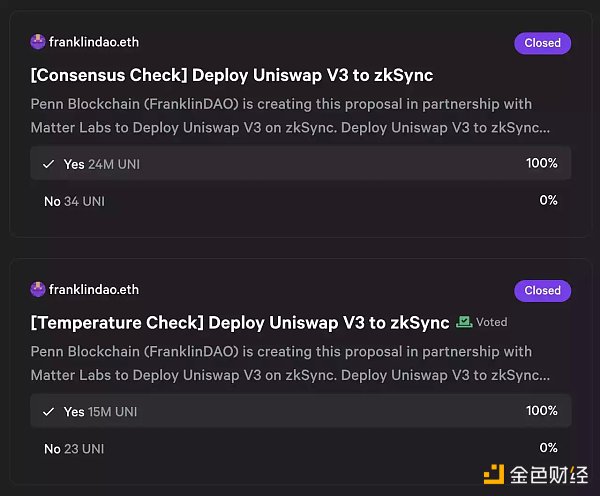Open the Consensus Check proposal title

pyautogui.click(x=232, y=75)
